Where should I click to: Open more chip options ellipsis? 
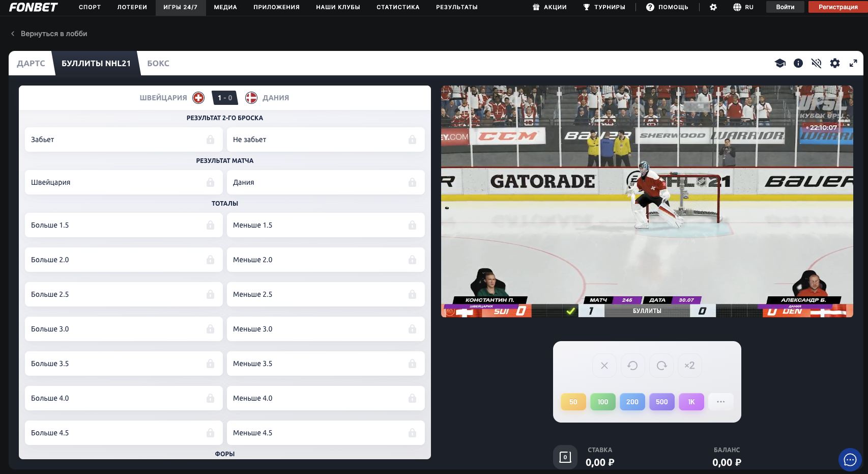[x=721, y=402]
